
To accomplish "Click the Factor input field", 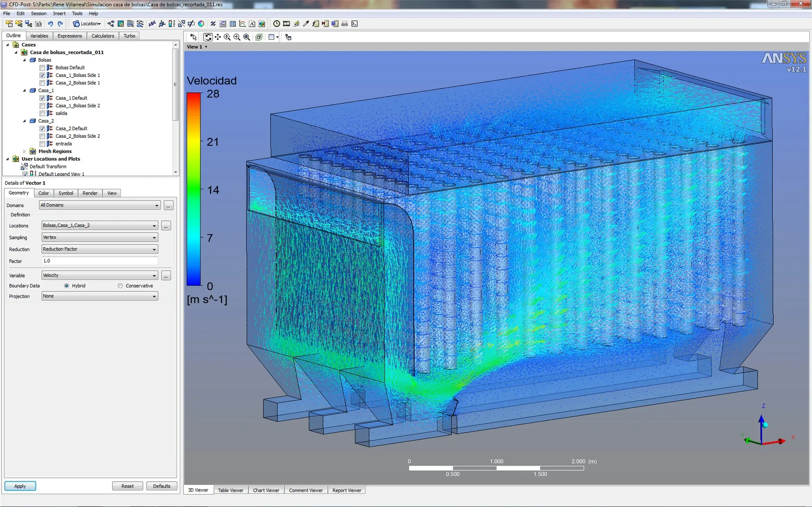I will click(100, 261).
